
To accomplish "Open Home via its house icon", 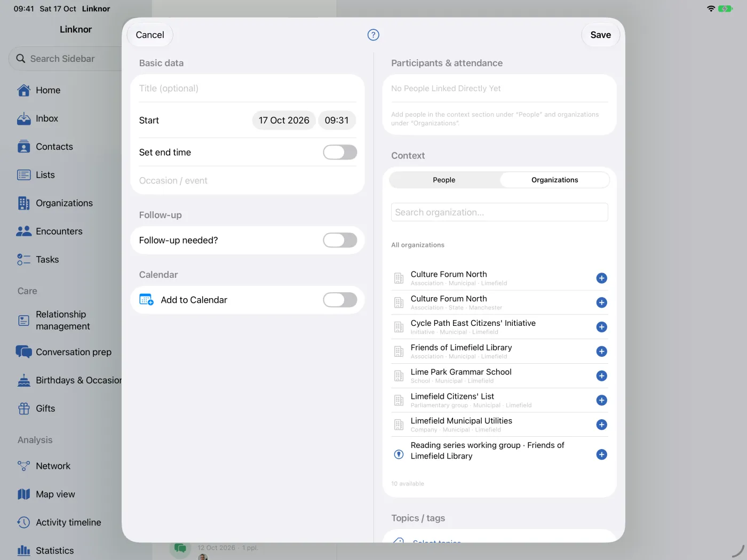I will [24, 90].
